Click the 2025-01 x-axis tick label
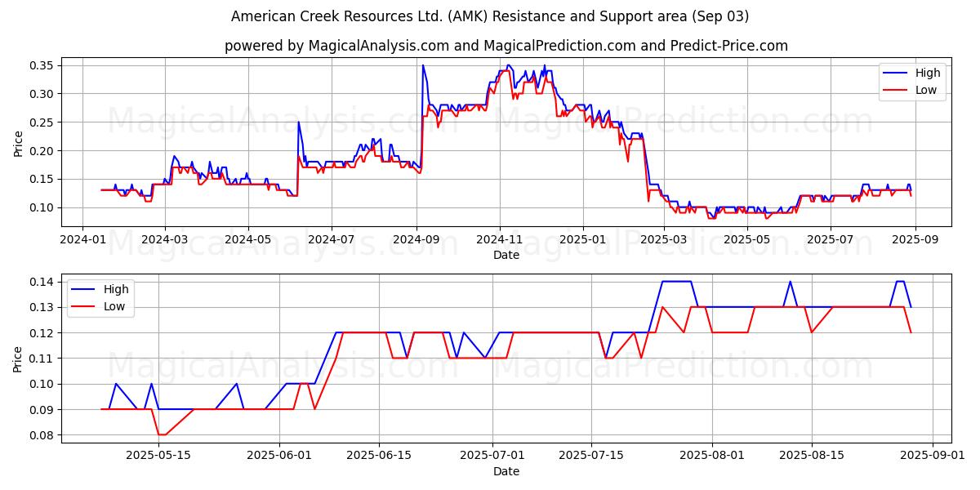 [x=582, y=239]
